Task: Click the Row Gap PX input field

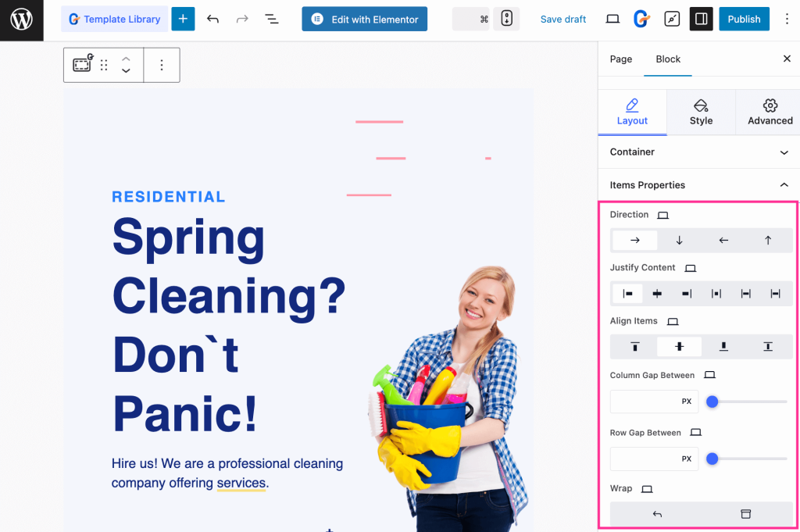Action: point(654,459)
